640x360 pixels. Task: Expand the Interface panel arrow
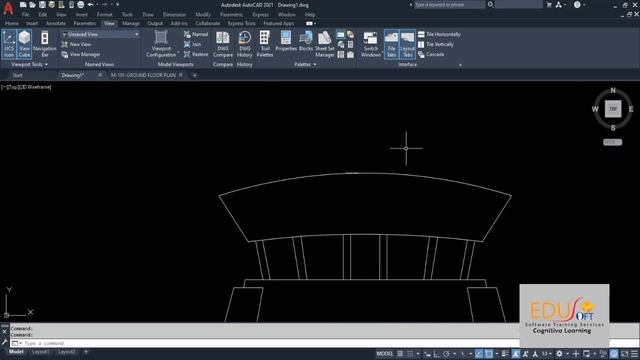[x=460, y=65]
